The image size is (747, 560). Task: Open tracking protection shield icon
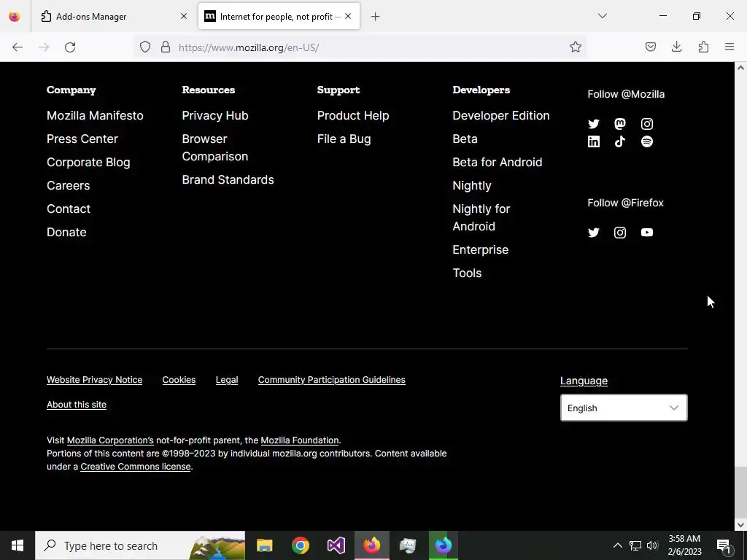pyautogui.click(x=145, y=47)
